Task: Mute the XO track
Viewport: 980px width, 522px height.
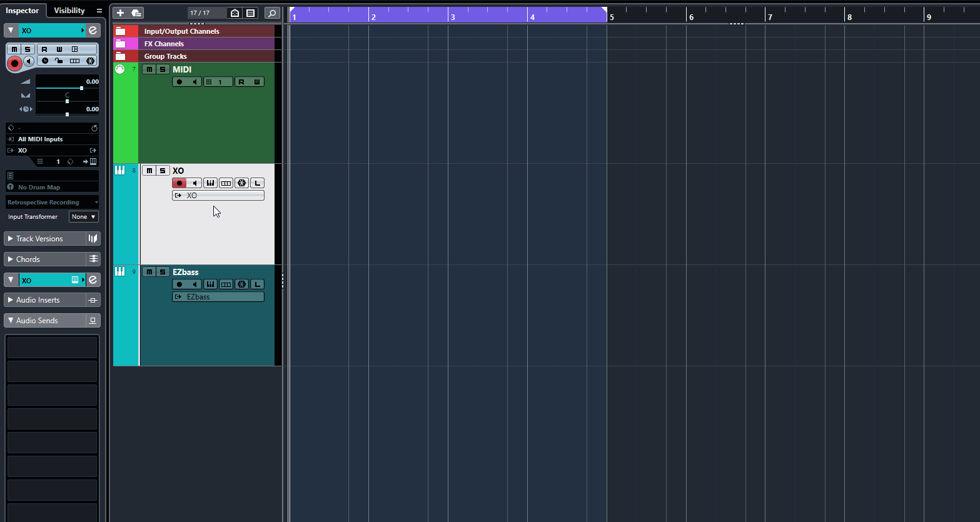Action: [149, 171]
